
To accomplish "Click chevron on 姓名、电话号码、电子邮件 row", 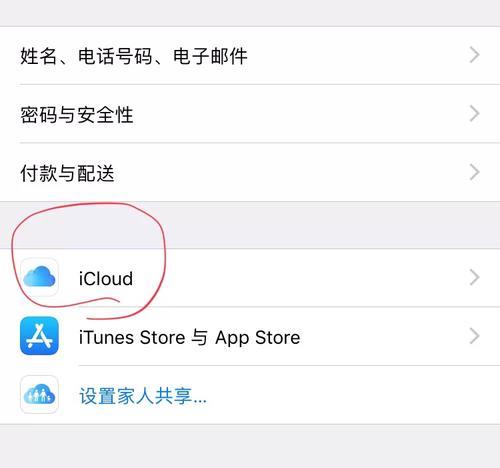I will 474,55.
